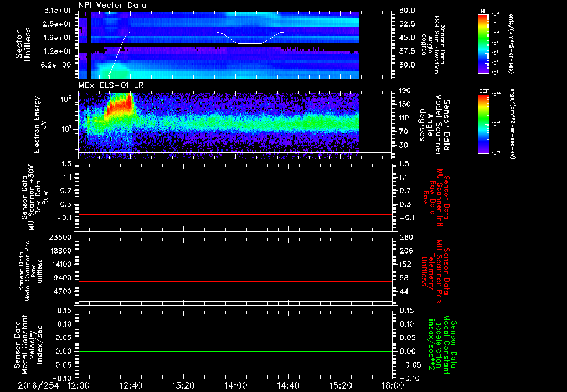Click the 15:20 time tick label

(341, 386)
